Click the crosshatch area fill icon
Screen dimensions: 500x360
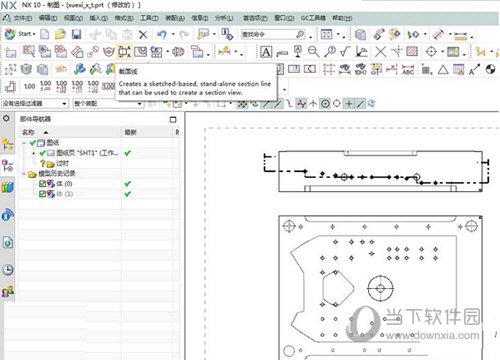click(412, 51)
